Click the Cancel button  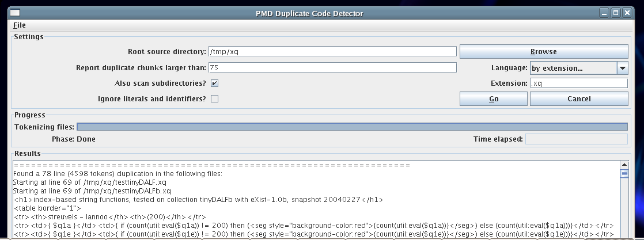pos(579,99)
